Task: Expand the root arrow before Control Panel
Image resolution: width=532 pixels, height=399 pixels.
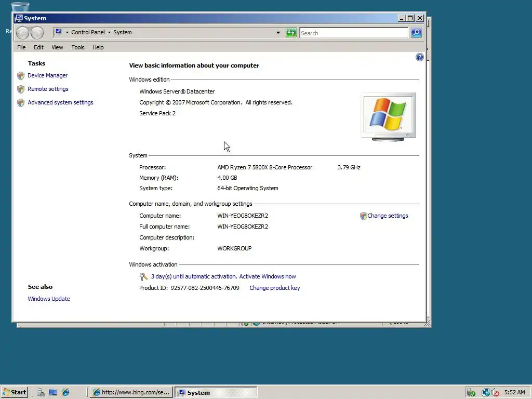Action: pos(67,33)
